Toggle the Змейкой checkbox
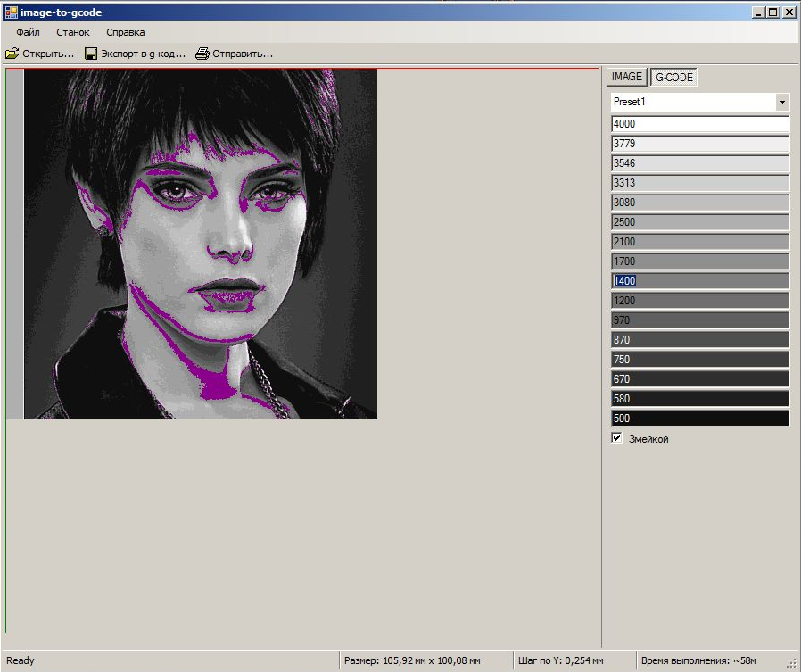 pos(616,438)
